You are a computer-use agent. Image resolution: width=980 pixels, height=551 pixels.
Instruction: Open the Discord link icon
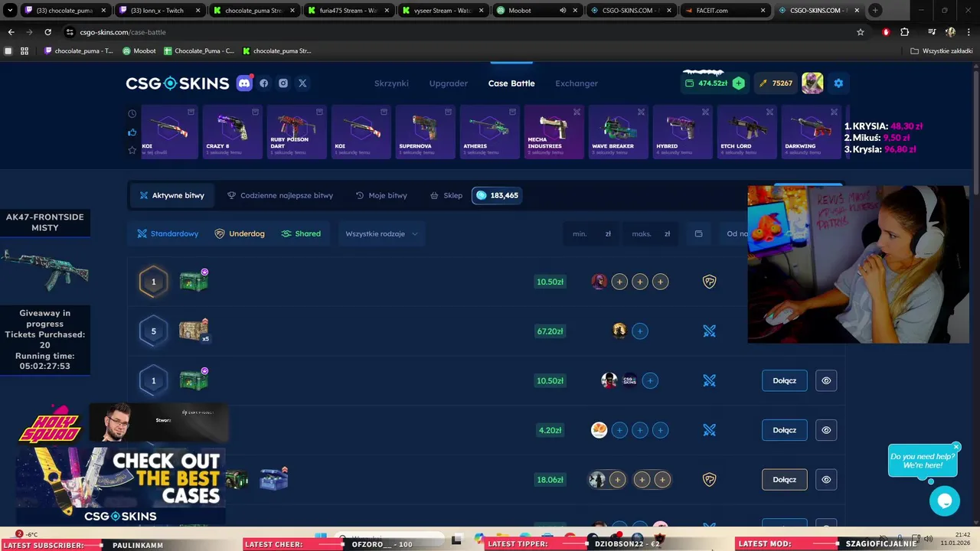(x=244, y=83)
